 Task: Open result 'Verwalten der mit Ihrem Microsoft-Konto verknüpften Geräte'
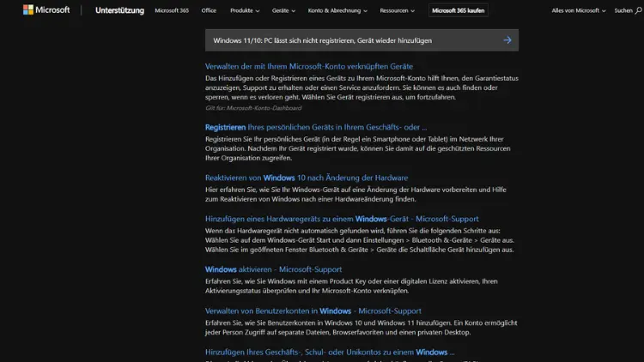pos(309,66)
